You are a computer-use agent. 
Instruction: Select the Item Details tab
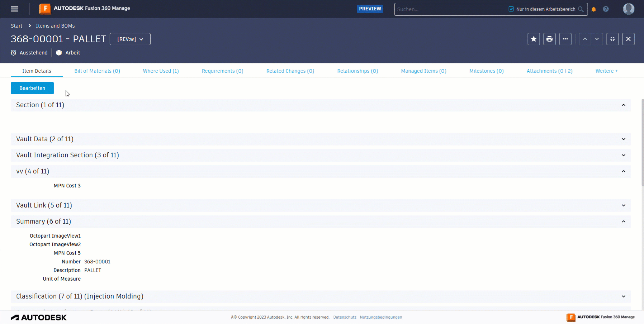pyautogui.click(x=37, y=71)
